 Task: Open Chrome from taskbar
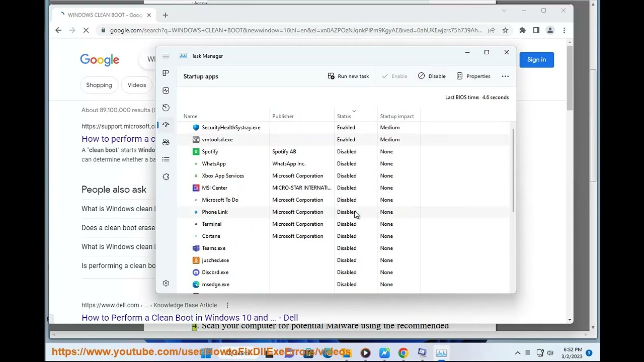tap(403, 353)
